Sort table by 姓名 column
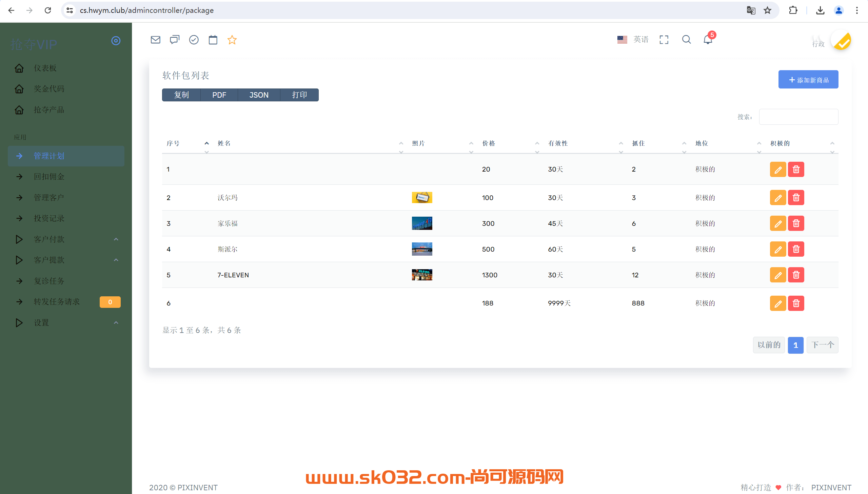868x494 pixels. tap(310, 143)
